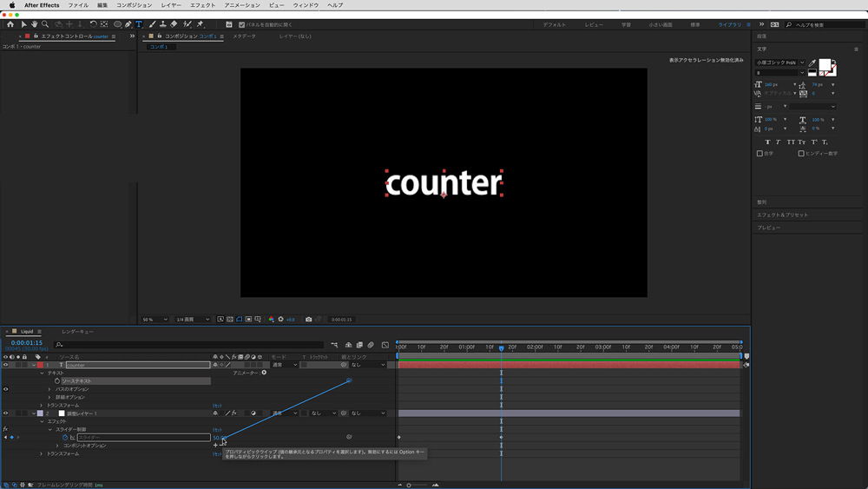This screenshot has width=868, height=489.
Task: Switch to the 標準 workspace
Action: click(694, 24)
